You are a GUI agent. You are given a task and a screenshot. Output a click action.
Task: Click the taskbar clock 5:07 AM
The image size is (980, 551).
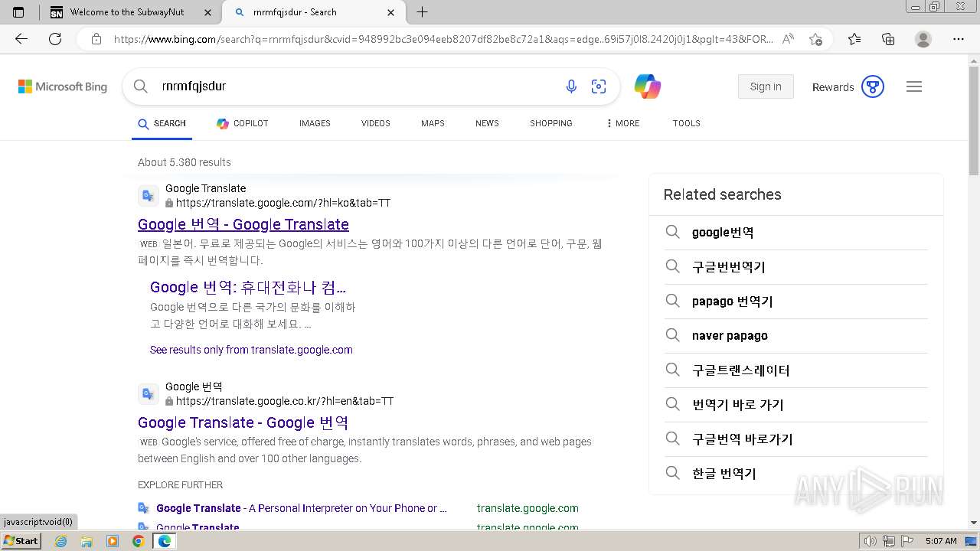941,541
